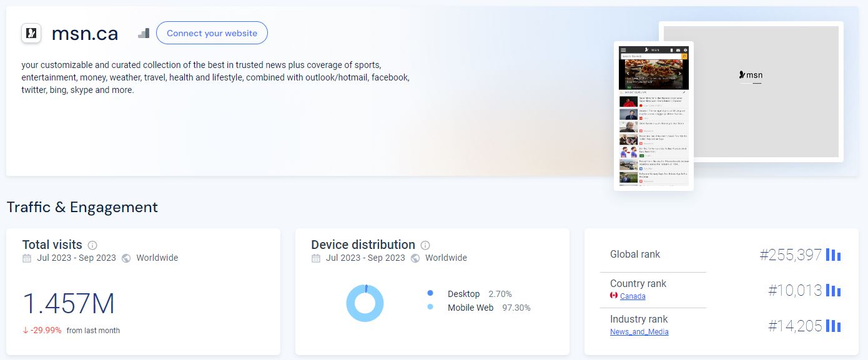Click the Device distribution card title

click(x=363, y=245)
